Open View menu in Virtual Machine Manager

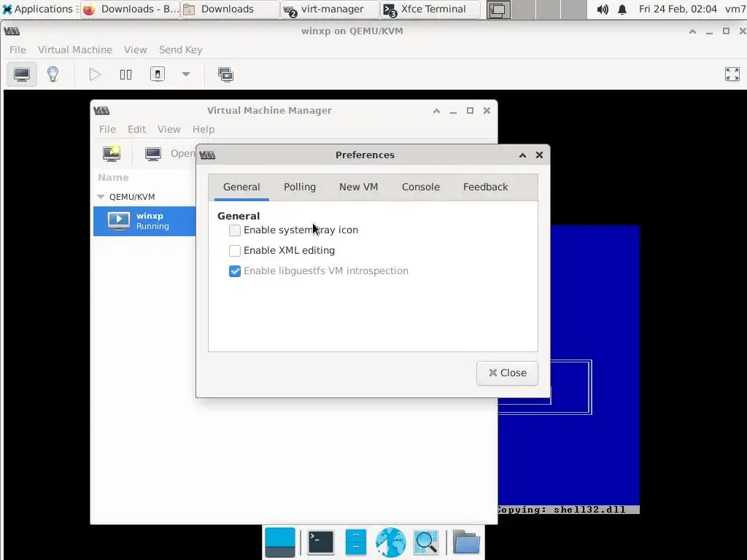[x=169, y=129]
